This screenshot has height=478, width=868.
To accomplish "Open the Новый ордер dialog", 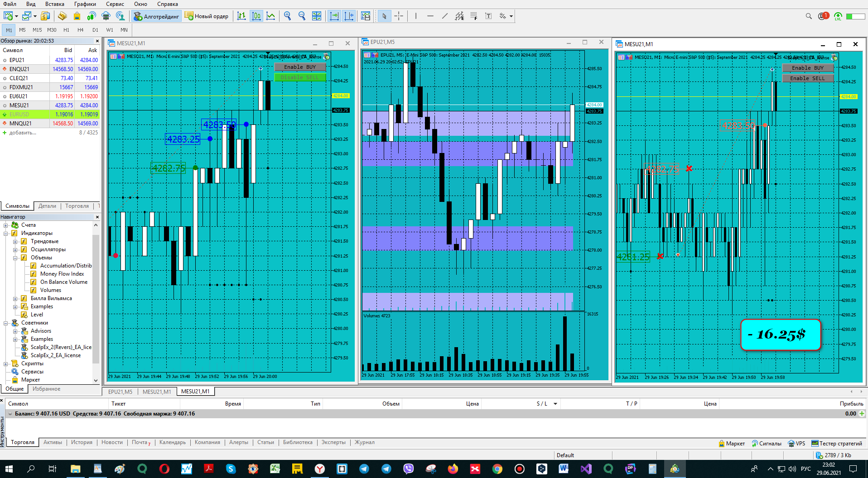I will pyautogui.click(x=207, y=16).
